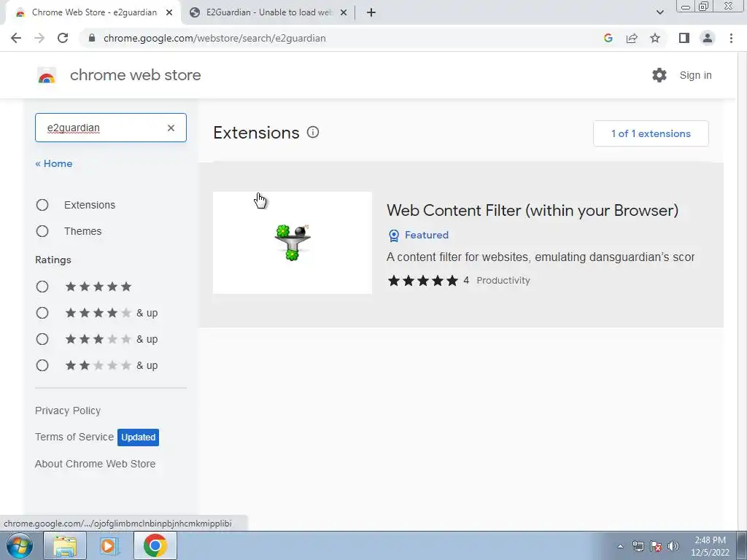This screenshot has width=747, height=560.
Task: Switch to the Chrome Web Store tab
Action: click(x=93, y=13)
